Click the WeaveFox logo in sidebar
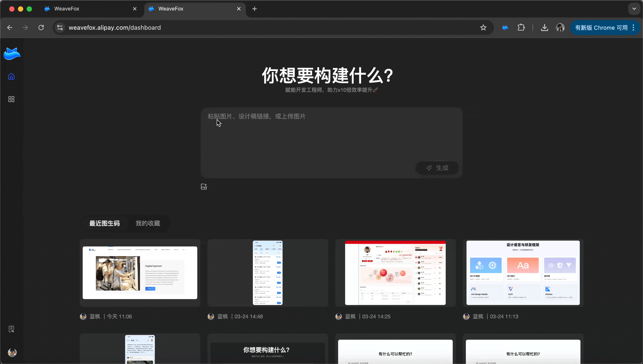This screenshot has height=364, width=643. click(x=12, y=54)
